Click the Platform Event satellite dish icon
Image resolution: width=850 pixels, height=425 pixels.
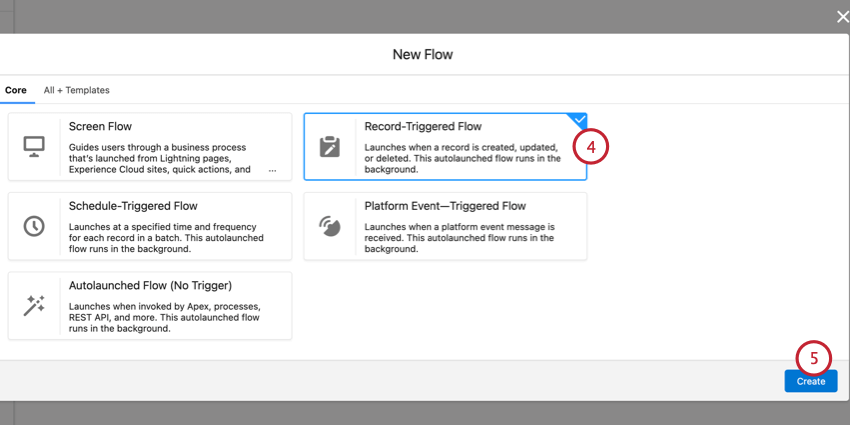(x=329, y=226)
